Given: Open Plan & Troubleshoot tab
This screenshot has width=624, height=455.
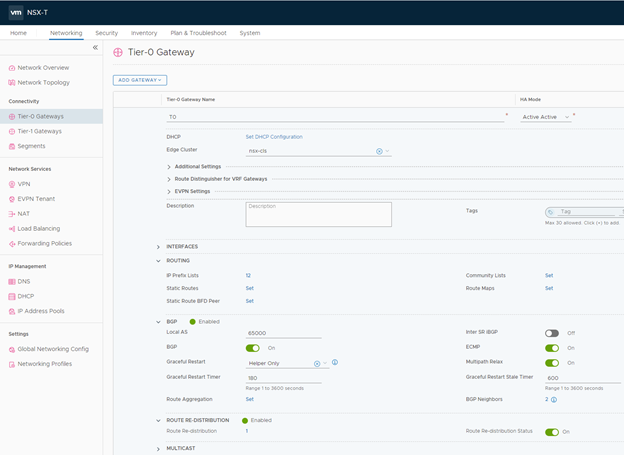Looking at the screenshot, I should 198,33.
